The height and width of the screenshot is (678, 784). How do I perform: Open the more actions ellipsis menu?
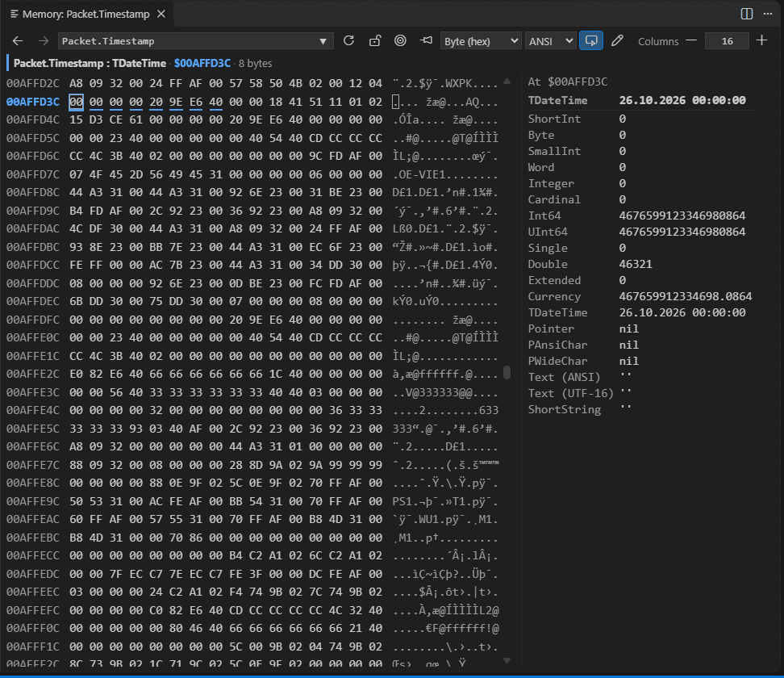[768, 14]
